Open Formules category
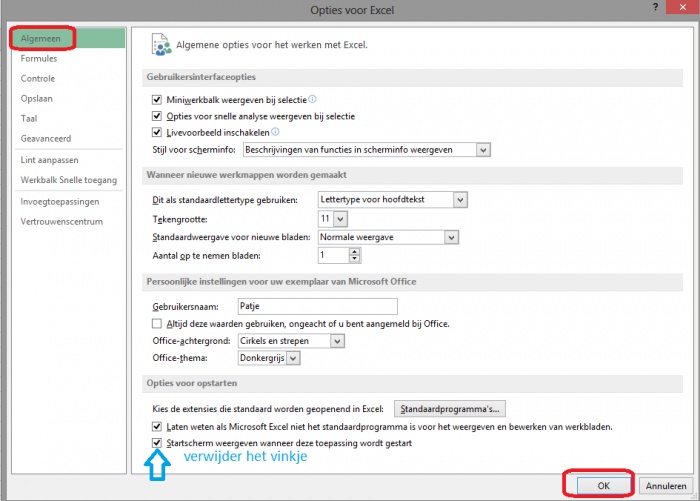The height and width of the screenshot is (501, 700). [x=69, y=58]
